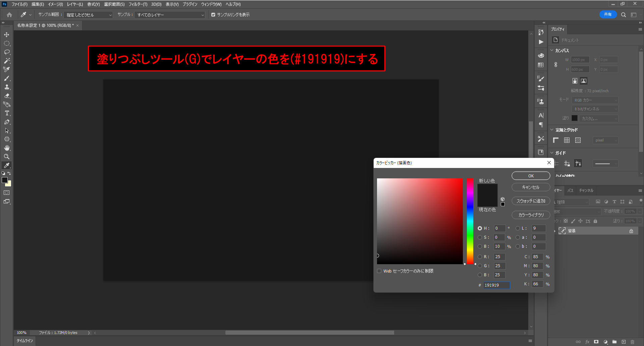Click OK in the color picker
Screen dimensions: 644x346
[531, 176]
